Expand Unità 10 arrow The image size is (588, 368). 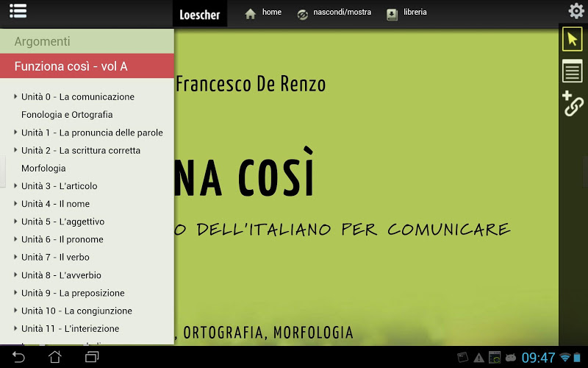pos(15,310)
